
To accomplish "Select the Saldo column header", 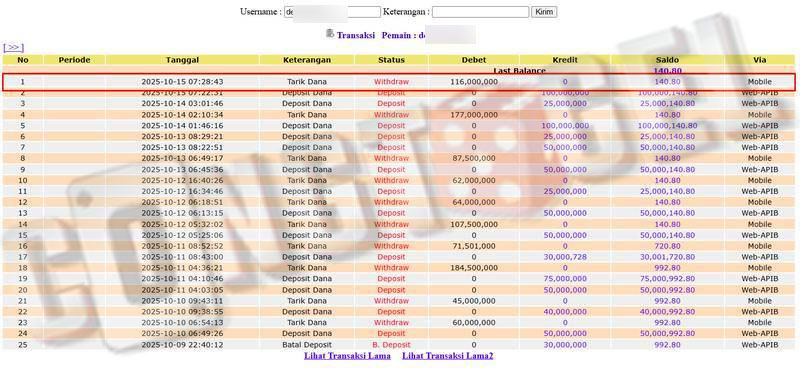I will (x=667, y=60).
